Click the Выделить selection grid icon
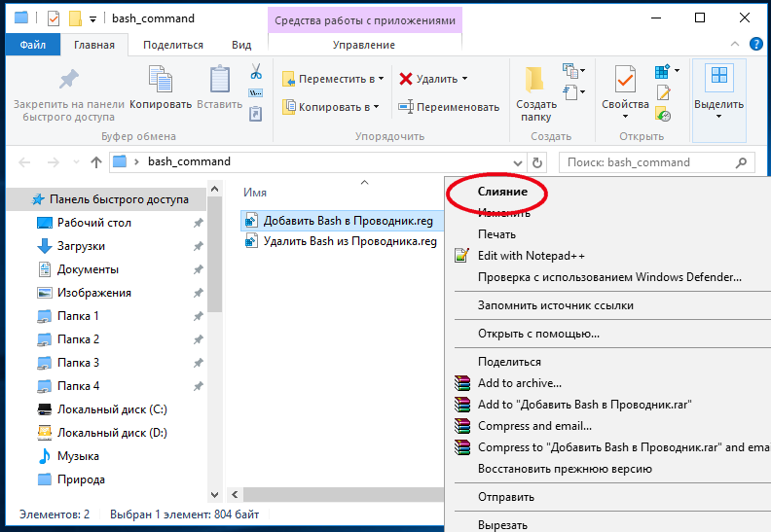This screenshot has width=771, height=532. click(x=718, y=77)
